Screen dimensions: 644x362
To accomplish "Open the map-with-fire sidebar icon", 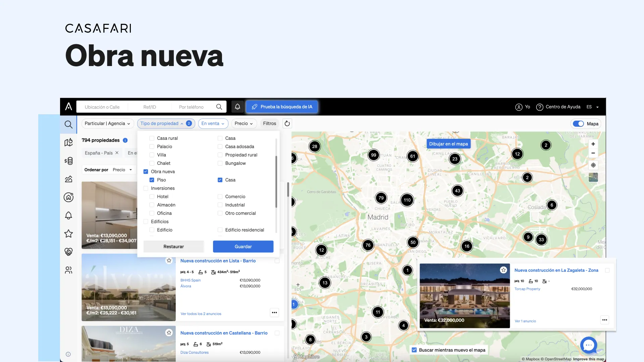I will (68, 142).
